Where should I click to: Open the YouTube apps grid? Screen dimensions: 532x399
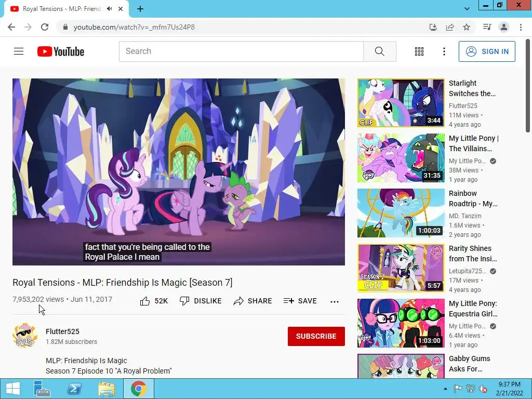[419, 51]
